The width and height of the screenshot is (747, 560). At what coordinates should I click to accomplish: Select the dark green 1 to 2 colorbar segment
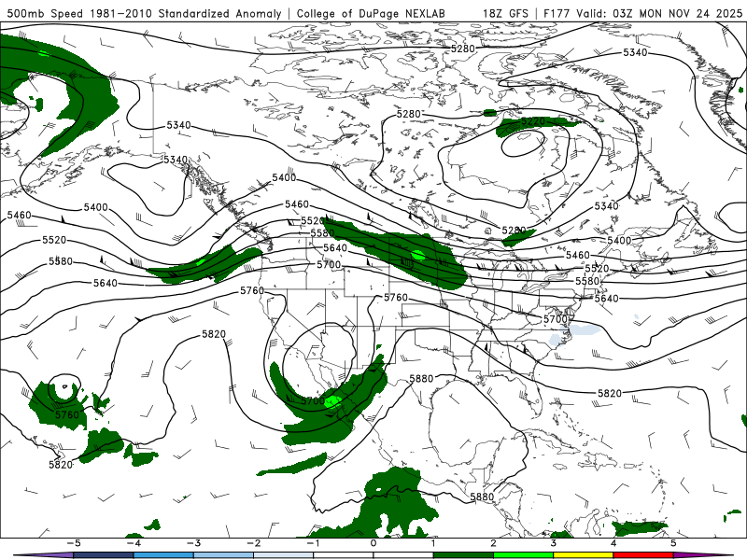click(x=463, y=555)
